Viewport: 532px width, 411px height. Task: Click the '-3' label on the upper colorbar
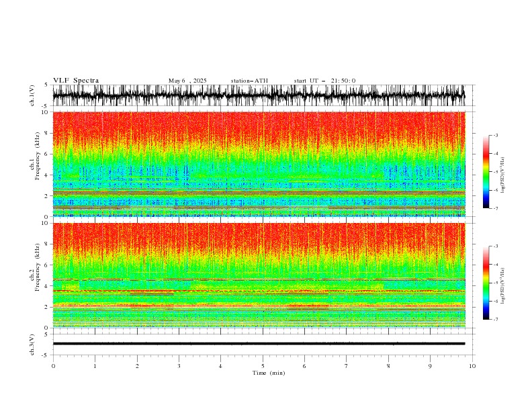(495, 135)
